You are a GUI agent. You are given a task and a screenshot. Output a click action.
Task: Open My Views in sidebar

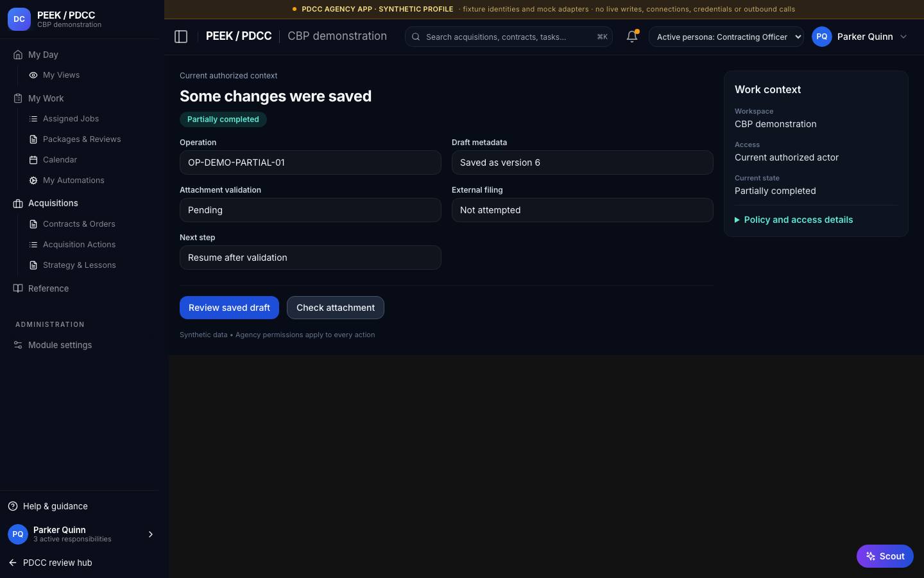pyautogui.click(x=61, y=75)
